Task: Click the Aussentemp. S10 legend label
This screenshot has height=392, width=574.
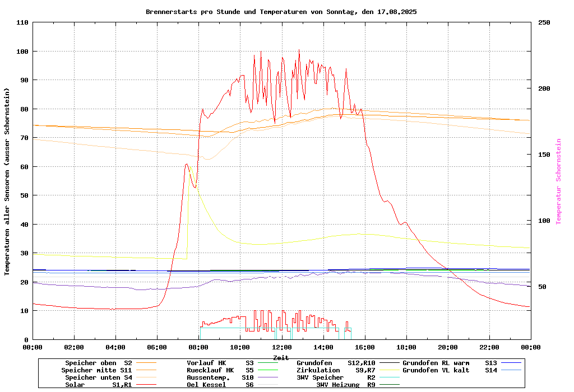Action: point(220,377)
